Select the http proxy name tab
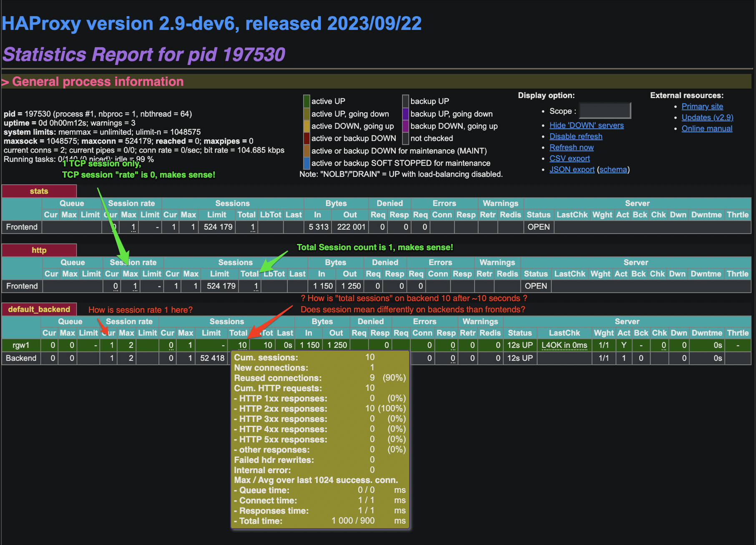The image size is (756, 545). [39, 250]
